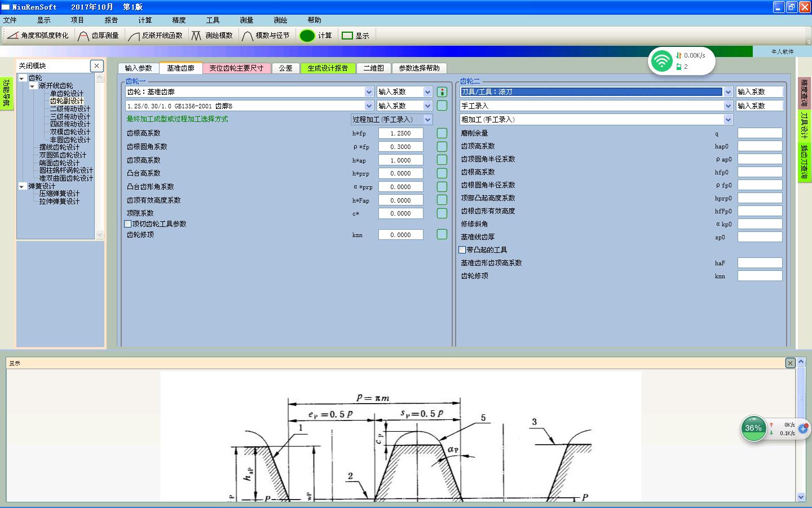
Task: Close the 显示 diagram panel
Action: pyautogui.click(x=790, y=363)
